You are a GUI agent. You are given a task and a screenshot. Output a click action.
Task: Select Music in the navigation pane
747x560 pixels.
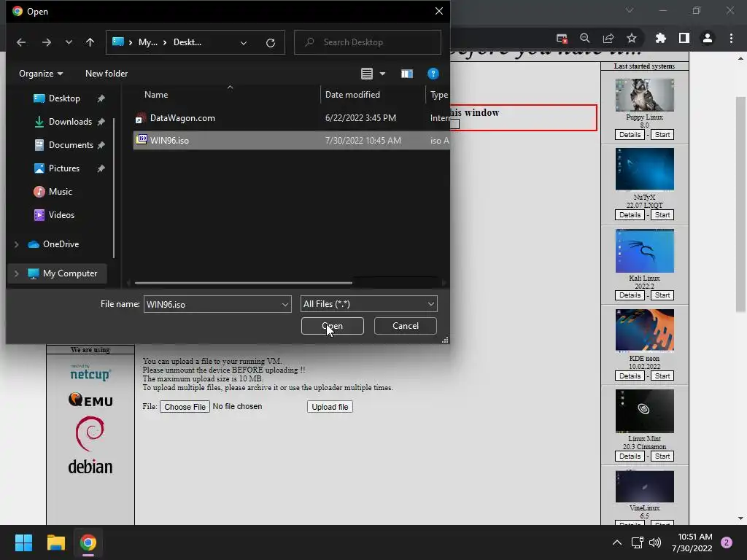(60, 192)
